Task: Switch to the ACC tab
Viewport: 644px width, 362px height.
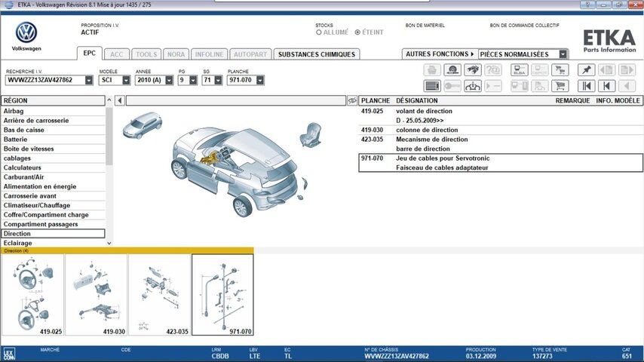Action: (x=116, y=54)
